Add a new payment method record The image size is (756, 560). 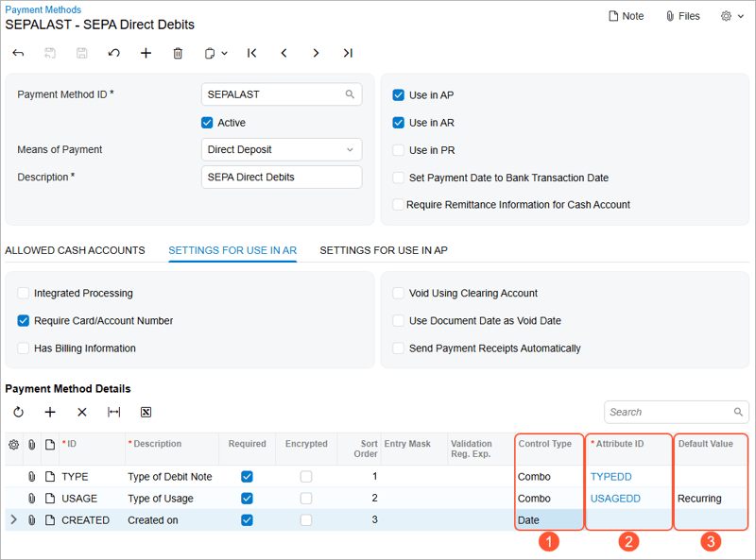click(x=146, y=53)
